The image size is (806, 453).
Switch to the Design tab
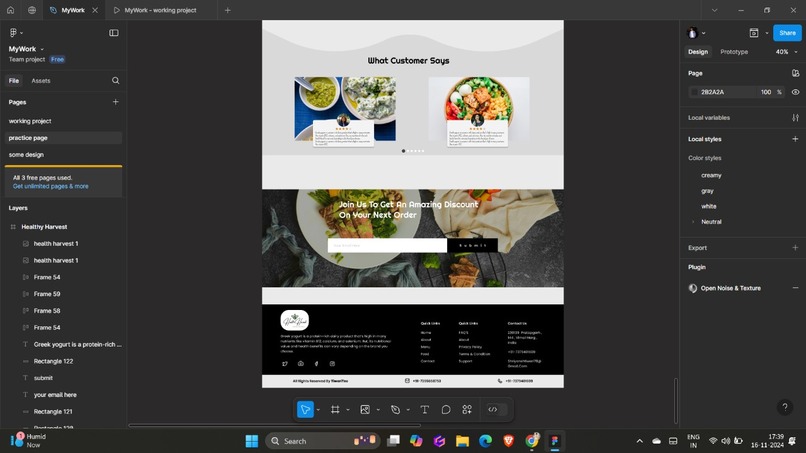click(x=698, y=52)
